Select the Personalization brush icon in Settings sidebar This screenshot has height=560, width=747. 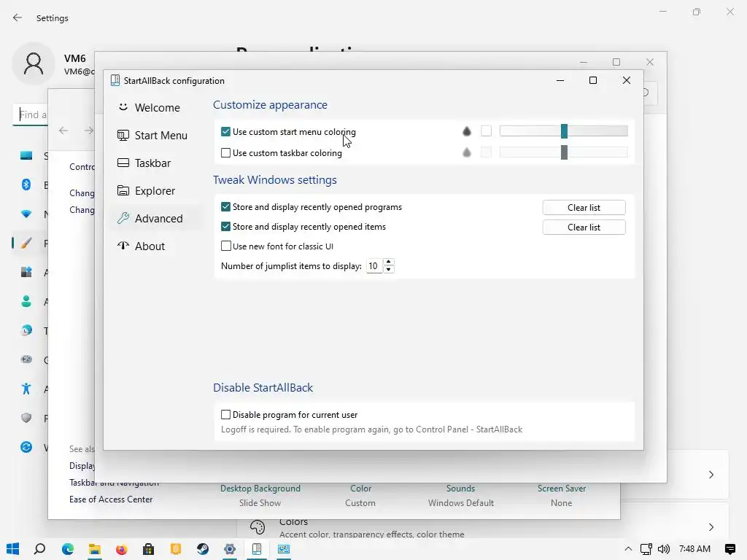click(x=26, y=244)
